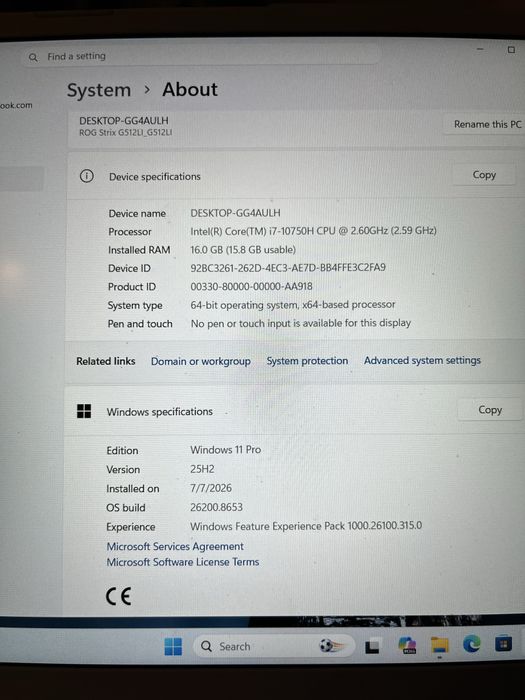
Task: Select Version value 25H2
Action: coord(202,469)
